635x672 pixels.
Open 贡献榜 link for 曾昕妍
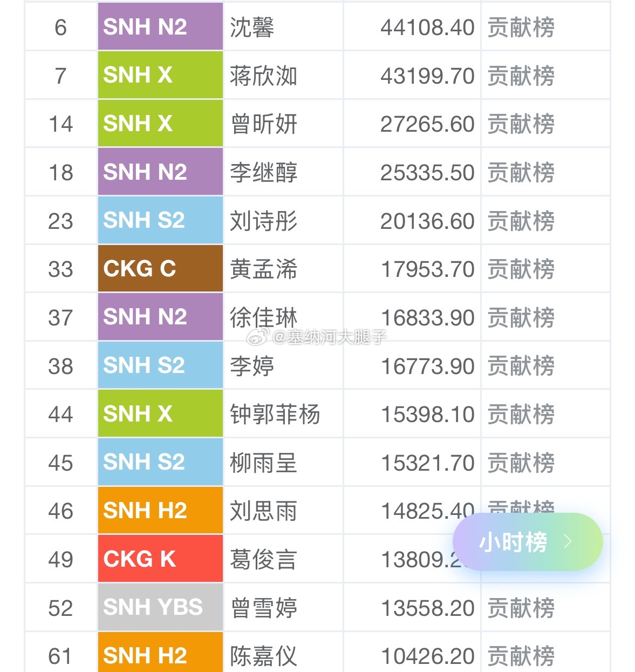521,124
